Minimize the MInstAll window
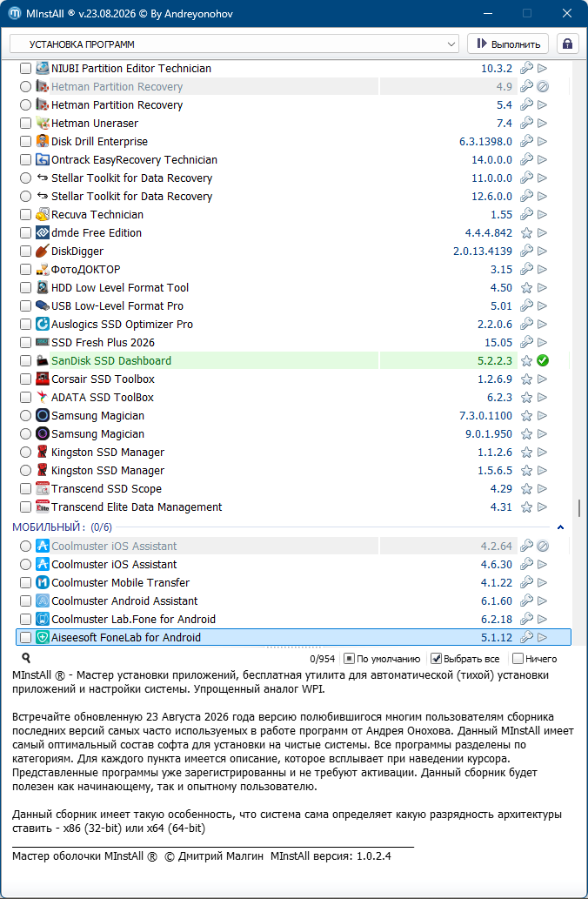The height and width of the screenshot is (899, 588). [x=488, y=13]
